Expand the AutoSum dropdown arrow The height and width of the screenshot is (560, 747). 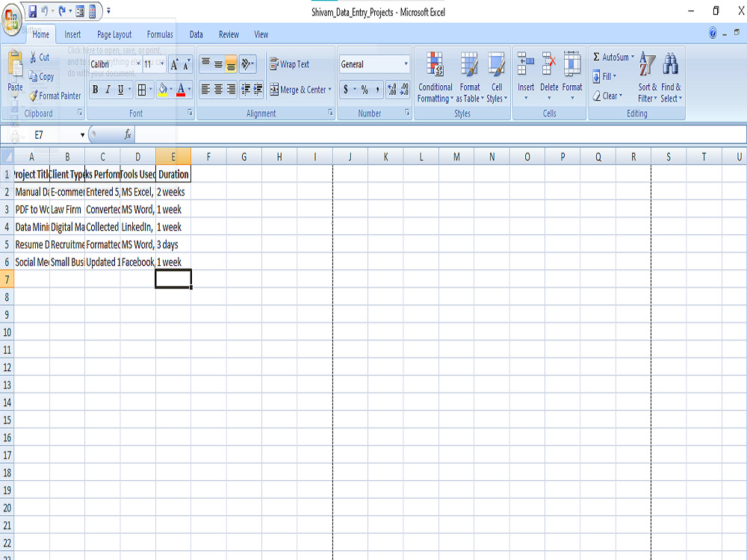coord(633,57)
